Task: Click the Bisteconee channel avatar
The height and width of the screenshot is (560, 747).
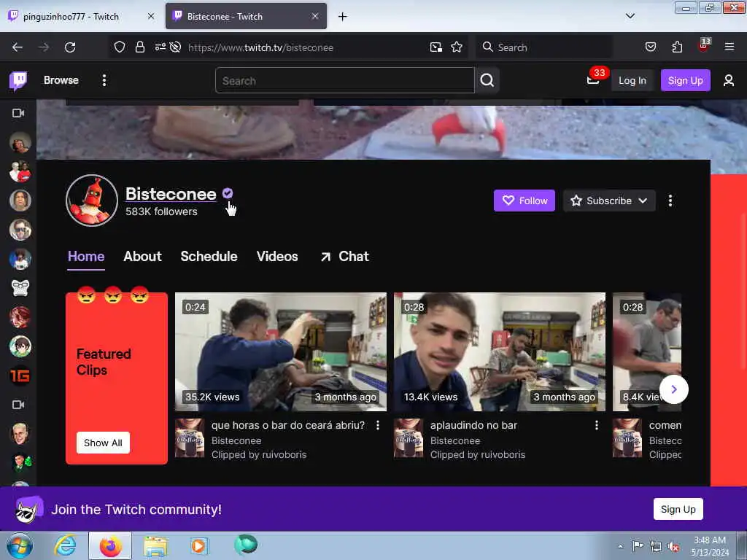Action: point(92,201)
